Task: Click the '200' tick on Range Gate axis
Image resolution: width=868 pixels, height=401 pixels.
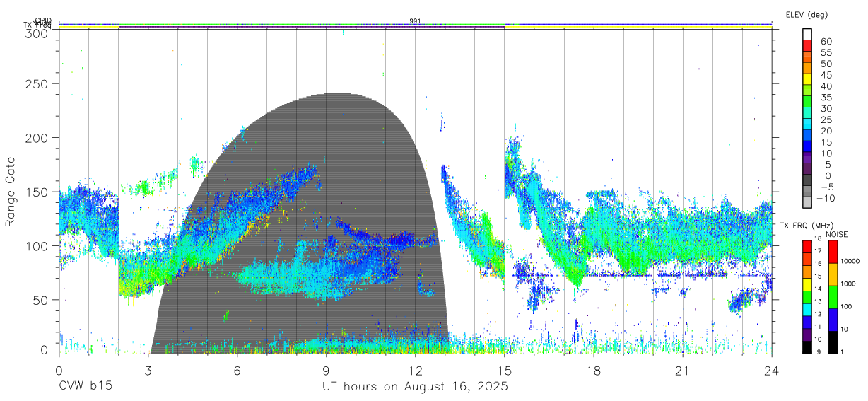Action: 36,137
